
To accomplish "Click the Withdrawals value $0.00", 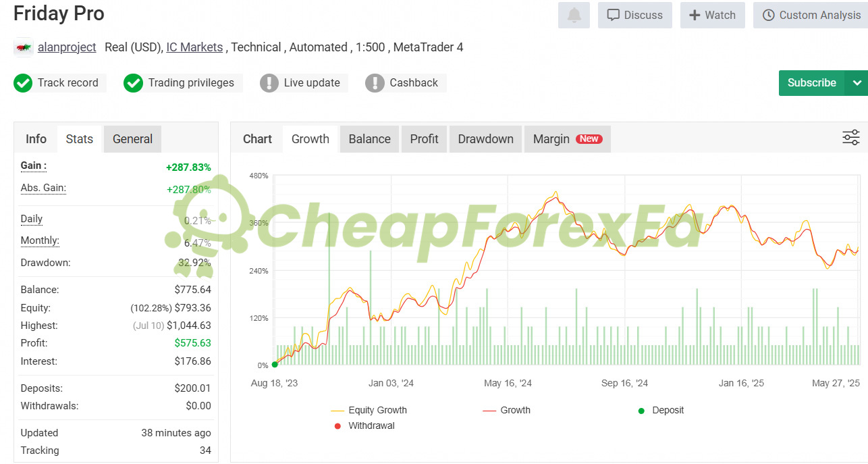I will point(198,406).
